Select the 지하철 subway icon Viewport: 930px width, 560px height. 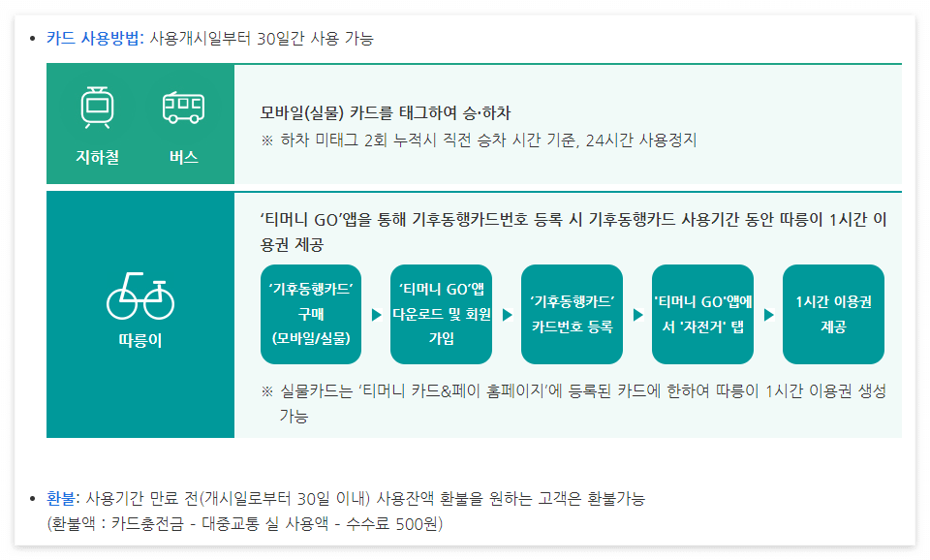94,107
